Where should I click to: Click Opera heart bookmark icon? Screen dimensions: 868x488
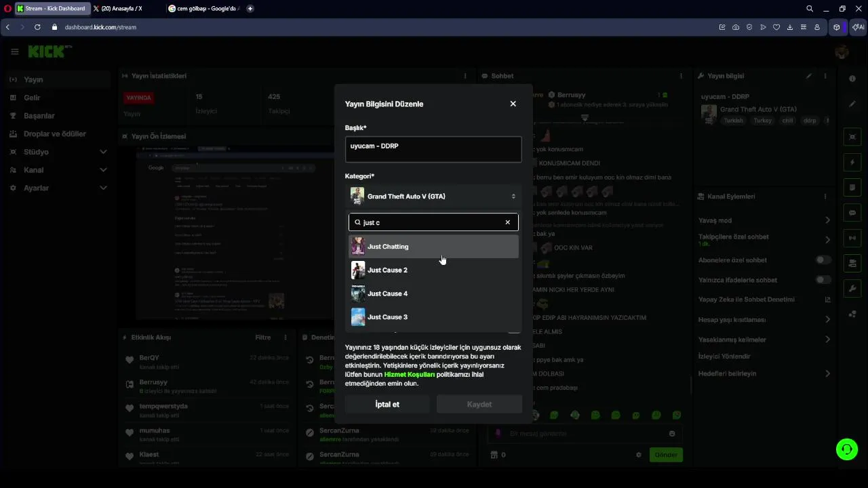(x=776, y=27)
